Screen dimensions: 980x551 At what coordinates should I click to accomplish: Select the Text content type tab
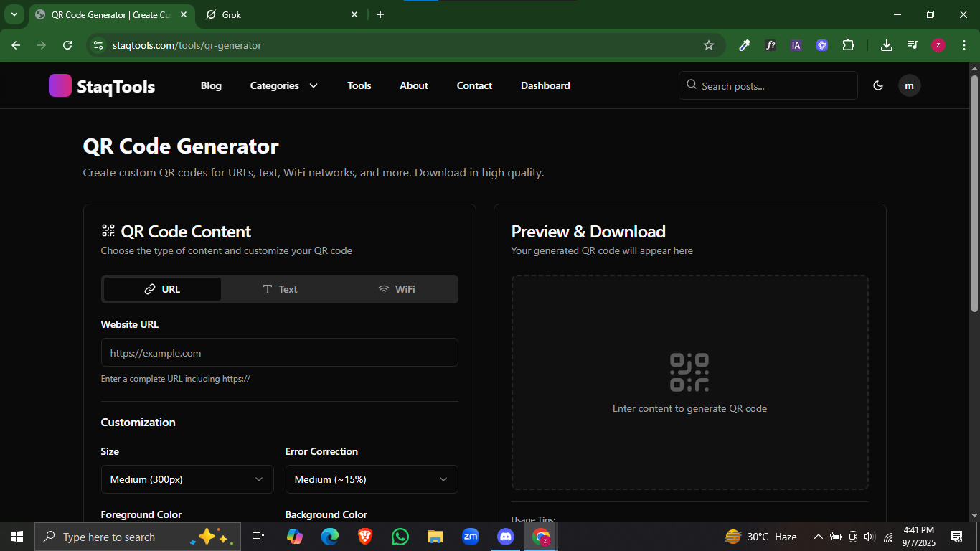coord(280,289)
